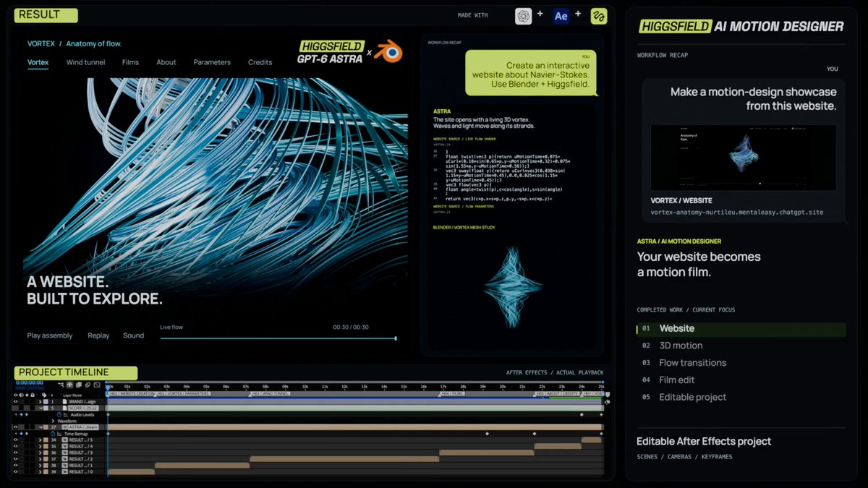Click the BRAND layer file icon
868x488 pixels.
64,401
